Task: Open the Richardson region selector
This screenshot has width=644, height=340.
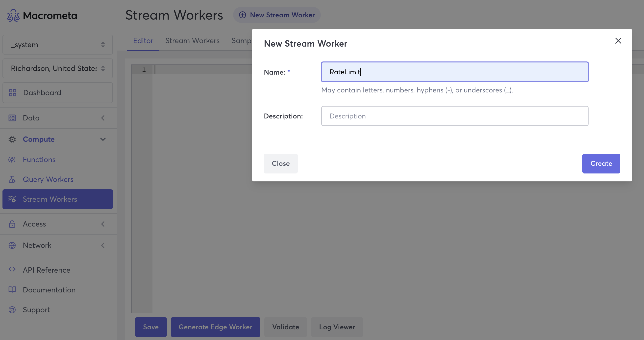Action: pos(57,68)
